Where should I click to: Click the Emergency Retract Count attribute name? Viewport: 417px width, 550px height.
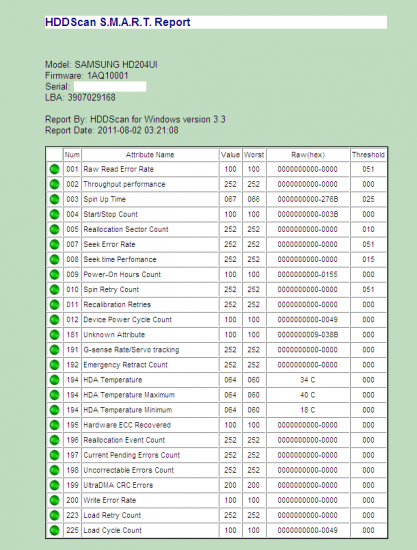(x=126, y=365)
